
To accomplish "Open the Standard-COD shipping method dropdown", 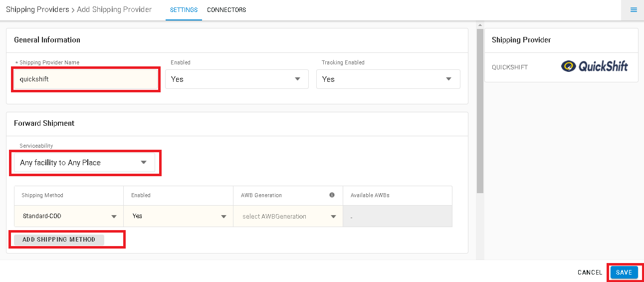I will point(69,216).
